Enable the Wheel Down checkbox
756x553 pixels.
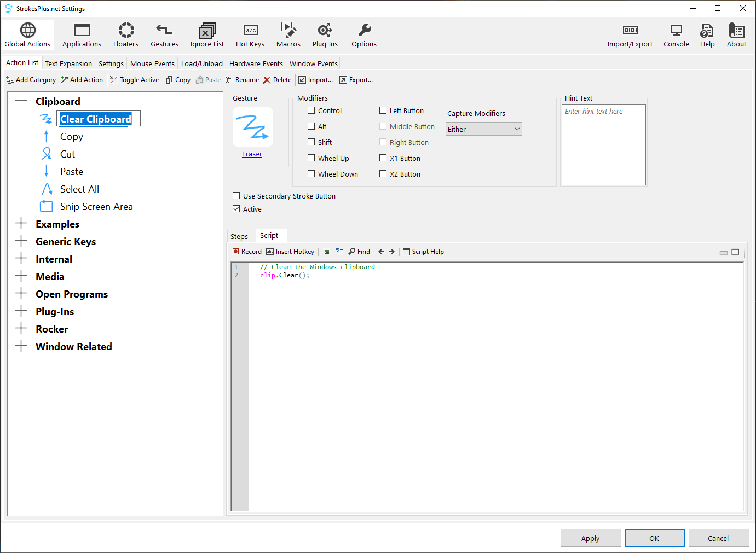point(311,174)
